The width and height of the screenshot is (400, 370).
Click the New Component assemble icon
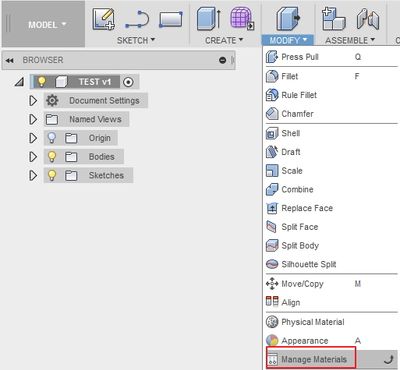click(333, 19)
